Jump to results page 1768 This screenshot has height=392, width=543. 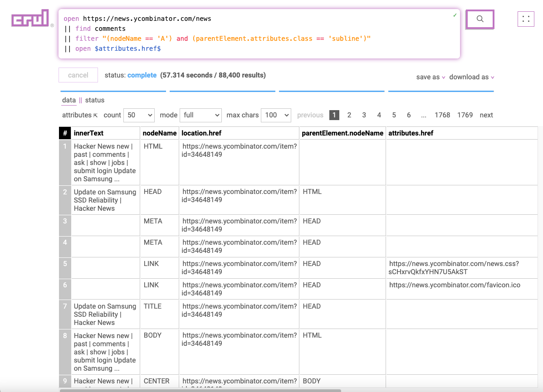pos(442,115)
